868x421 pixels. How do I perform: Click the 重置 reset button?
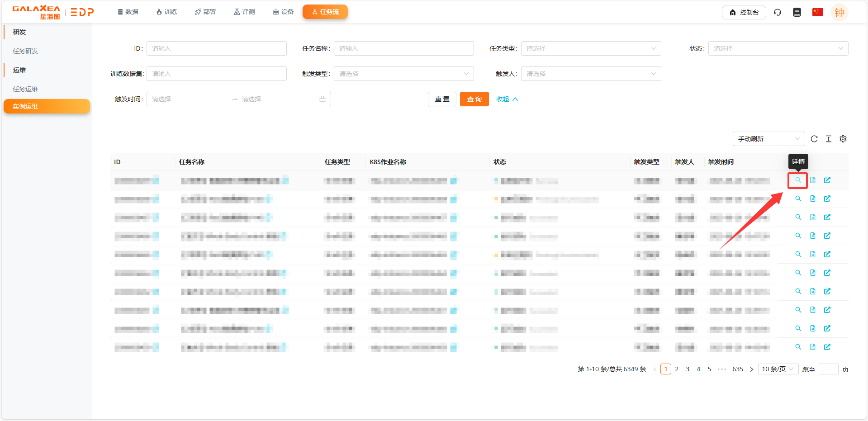[442, 99]
